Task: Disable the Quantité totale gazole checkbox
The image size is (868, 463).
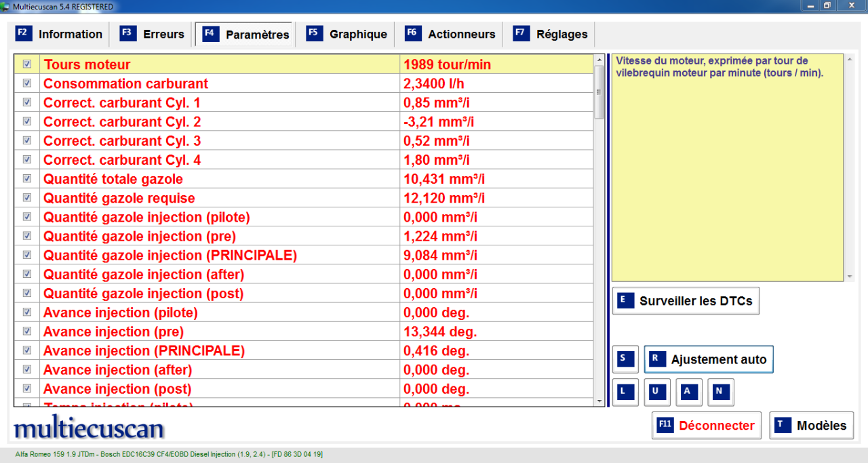Action: tap(27, 179)
